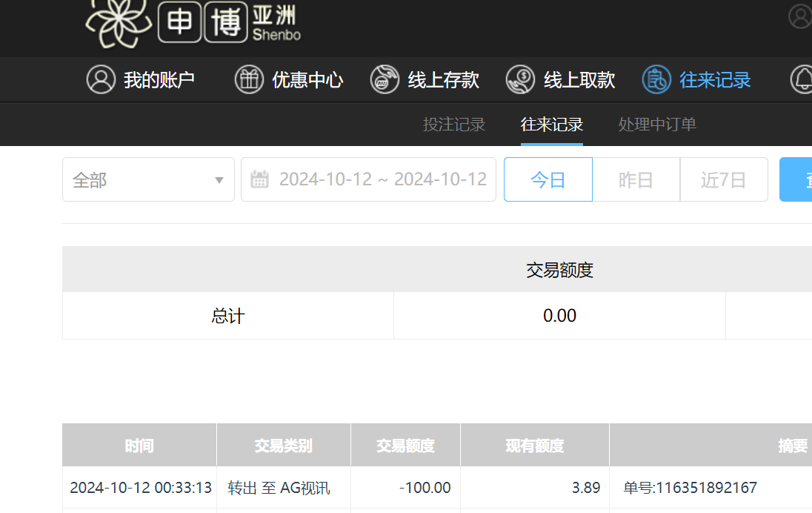Open the user profile icon at top right
Image resolution: width=812 pixels, height=513 pixels.
pyautogui.click(x=800, y=16)
